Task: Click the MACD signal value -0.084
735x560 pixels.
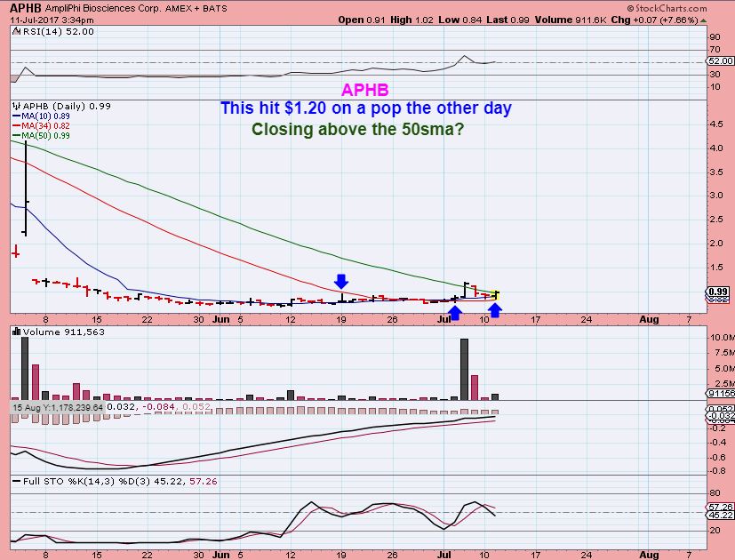Action: pyautogui.click(x=158, y=406)
